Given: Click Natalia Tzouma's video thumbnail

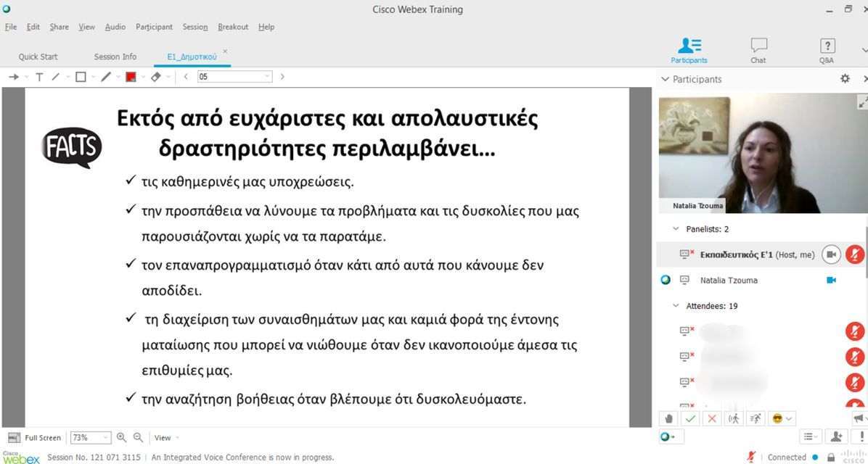Looking at the screenshot, I should click(763, 153).
